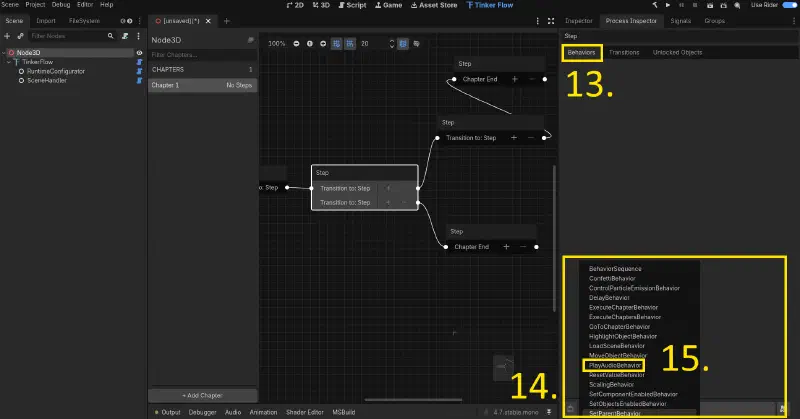Open the Asset Store workspace
This screenshot has height=419, width=800.
coord(434,5)
